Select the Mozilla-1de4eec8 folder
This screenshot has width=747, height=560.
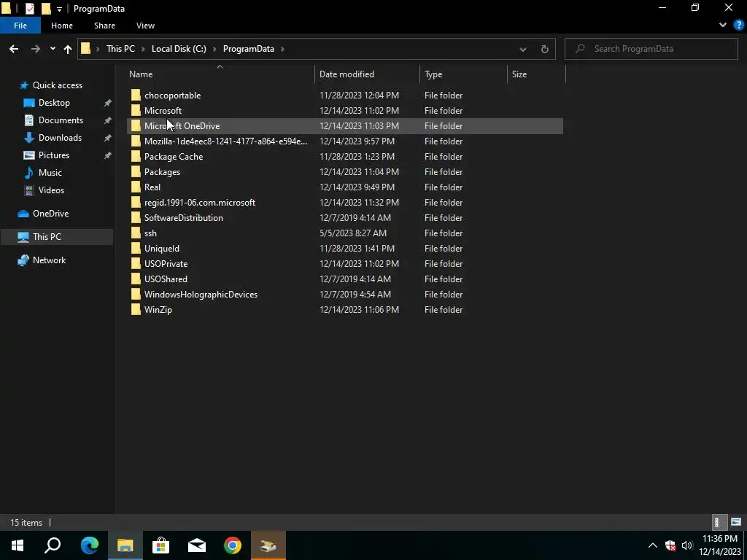pos(226,141)
